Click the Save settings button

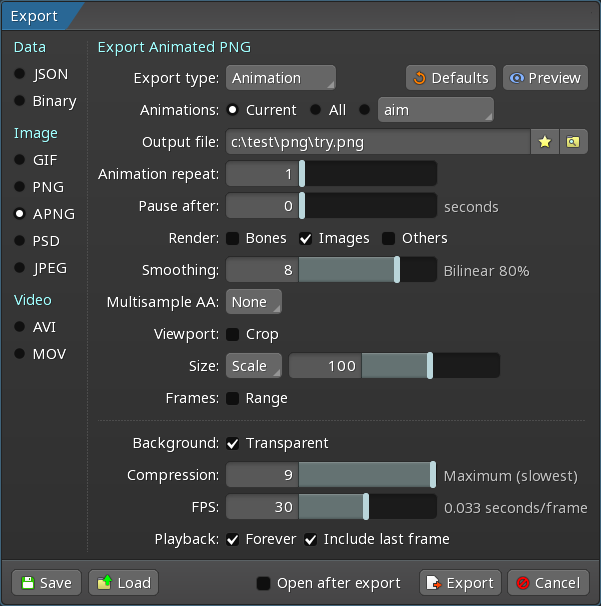click(x=46, y=583)
